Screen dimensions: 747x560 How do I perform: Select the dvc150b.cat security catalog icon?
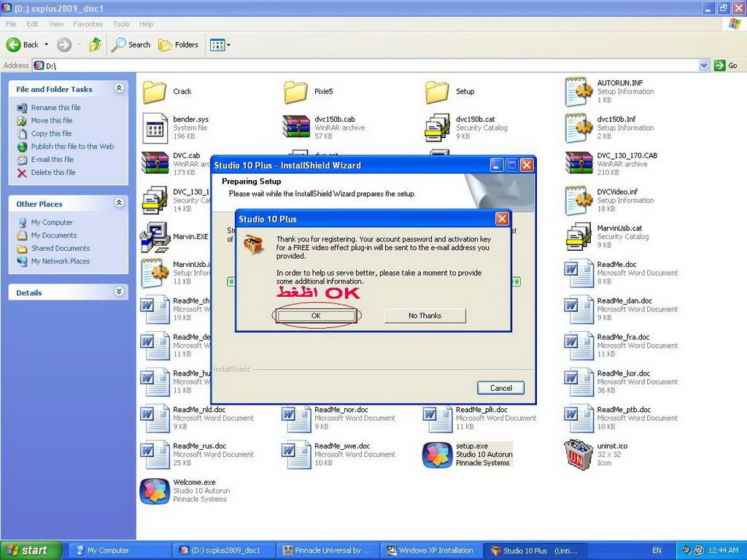[x=438, y=128]
